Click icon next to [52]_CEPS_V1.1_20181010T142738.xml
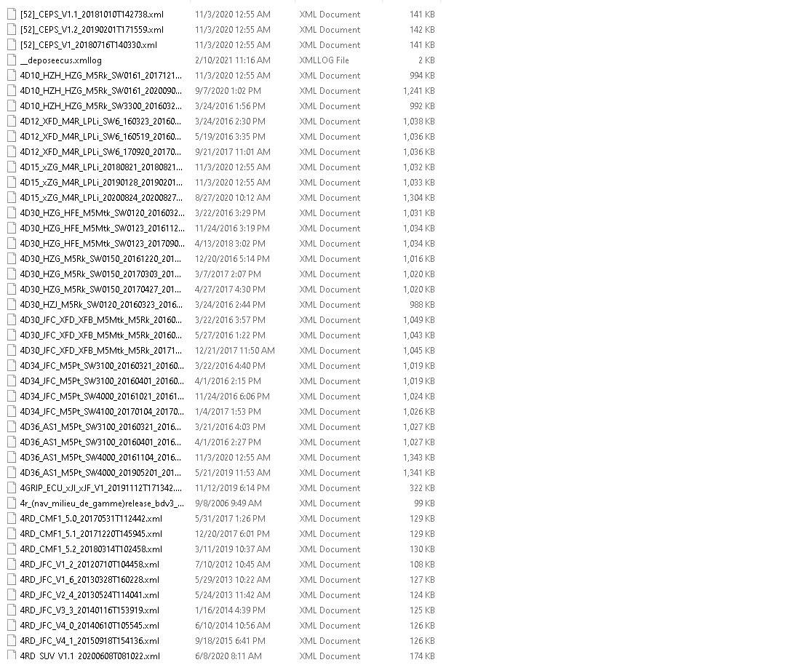812x665 pixels. (x=12, y=15)
